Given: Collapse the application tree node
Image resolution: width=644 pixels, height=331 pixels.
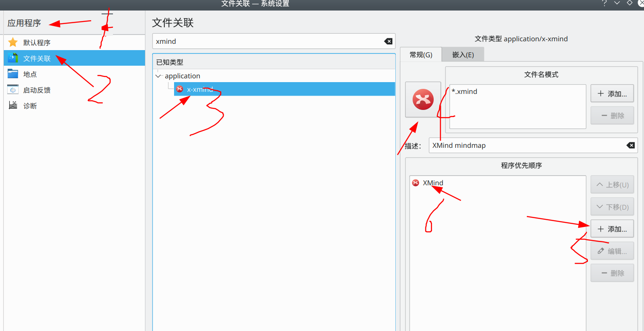Looking at the screenshot, I should (158, 76).
